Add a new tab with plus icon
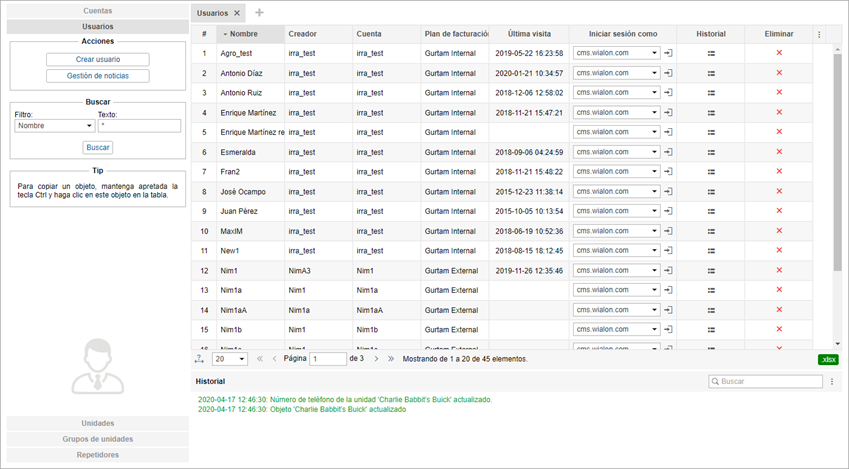 260,13
